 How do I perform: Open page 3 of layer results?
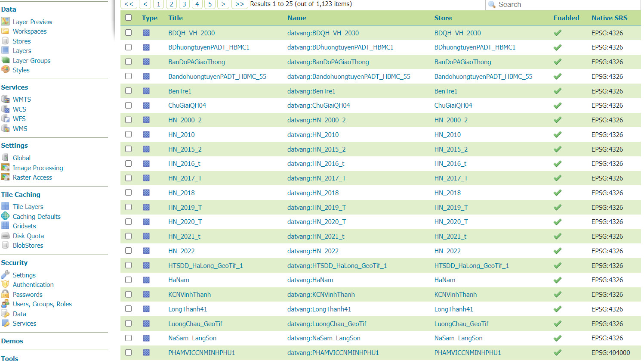184,4
